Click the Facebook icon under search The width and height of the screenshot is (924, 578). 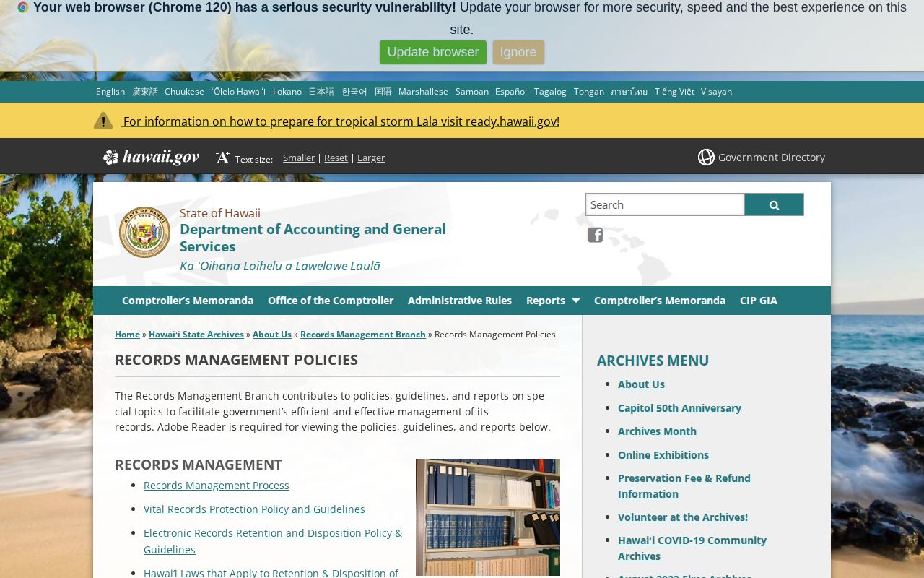tap(595, 235)
